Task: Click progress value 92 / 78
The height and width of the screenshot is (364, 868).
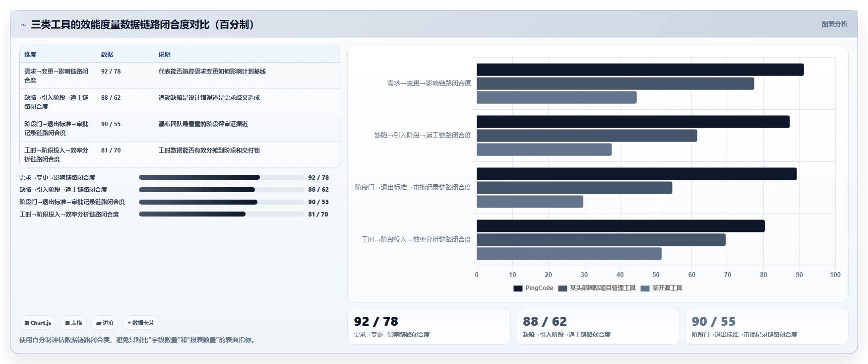Action: [318, 177]
